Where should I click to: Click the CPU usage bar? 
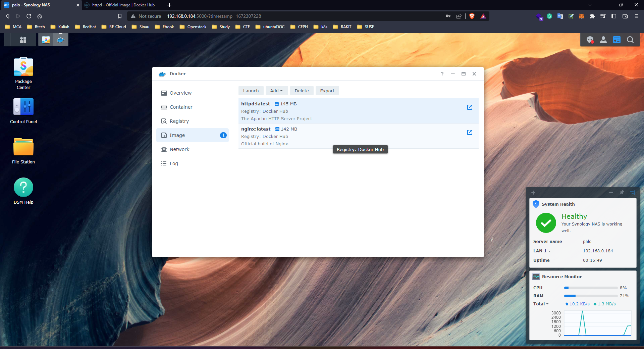pyautogui.click(x=591, y=288)
